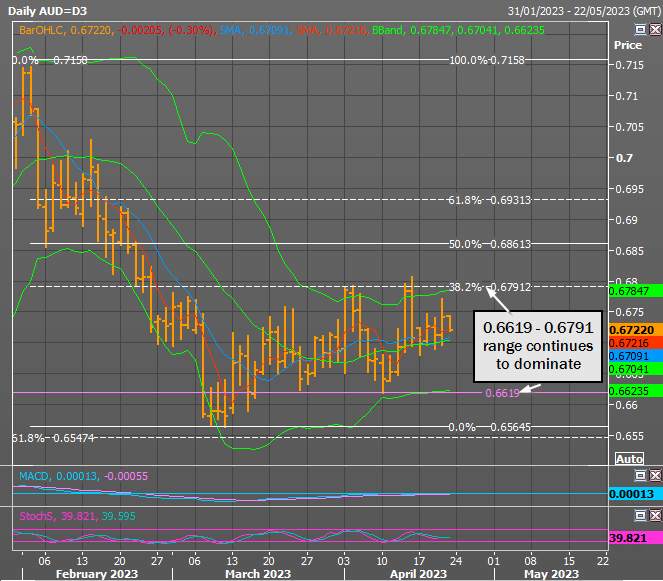Click the red 0.67216 price tag

(x=636, y=343)
